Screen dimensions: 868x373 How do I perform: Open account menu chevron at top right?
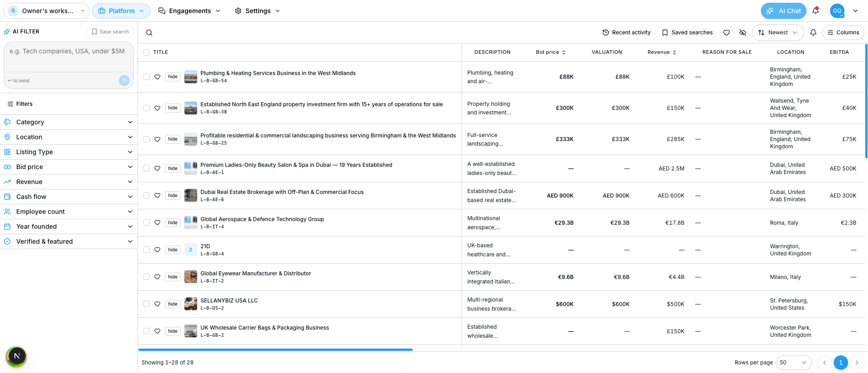coord(855,11)
